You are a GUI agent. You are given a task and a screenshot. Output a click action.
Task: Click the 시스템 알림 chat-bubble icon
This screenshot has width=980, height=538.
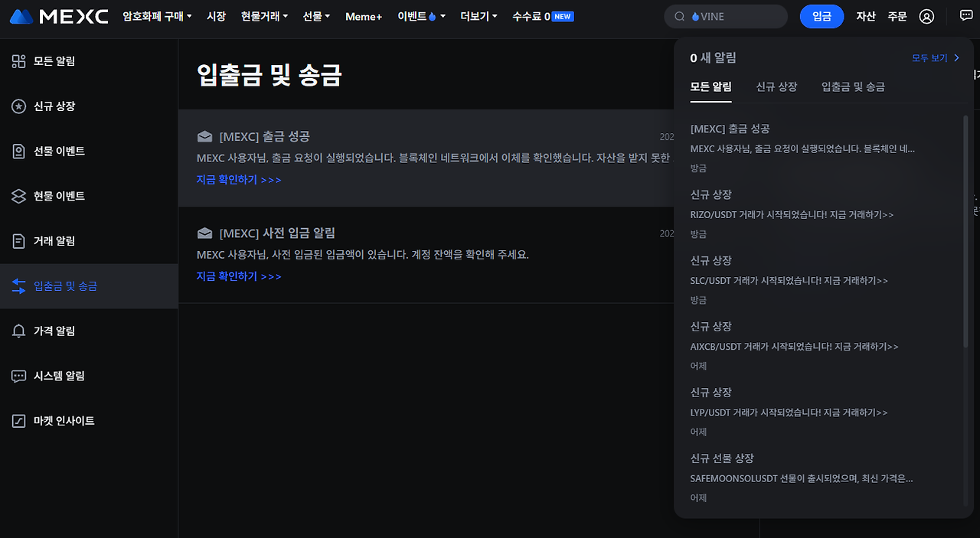18,376
